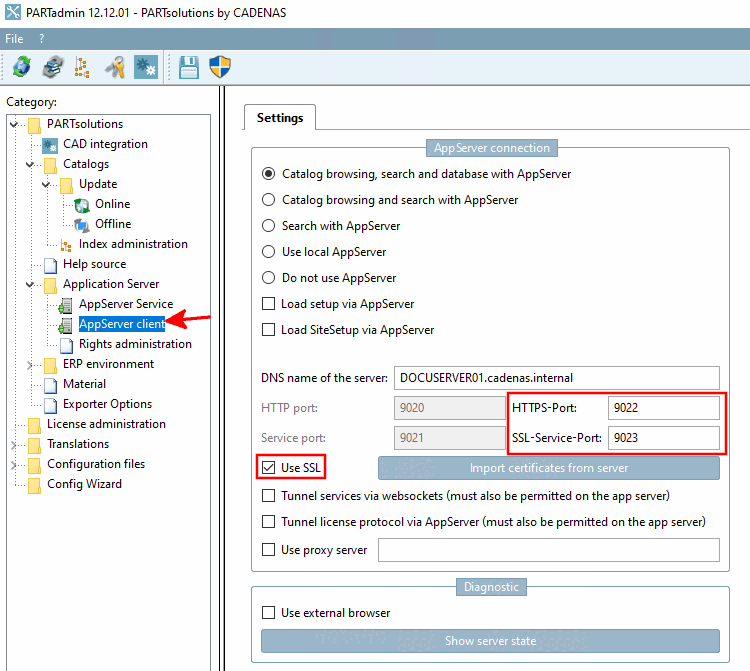Check the Use proxy server checkbox
750x671 pixels.
268,550
